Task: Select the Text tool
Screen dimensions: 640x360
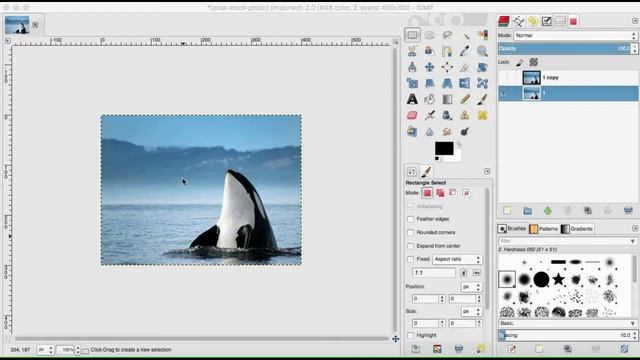Action: [x=412, y=99]
